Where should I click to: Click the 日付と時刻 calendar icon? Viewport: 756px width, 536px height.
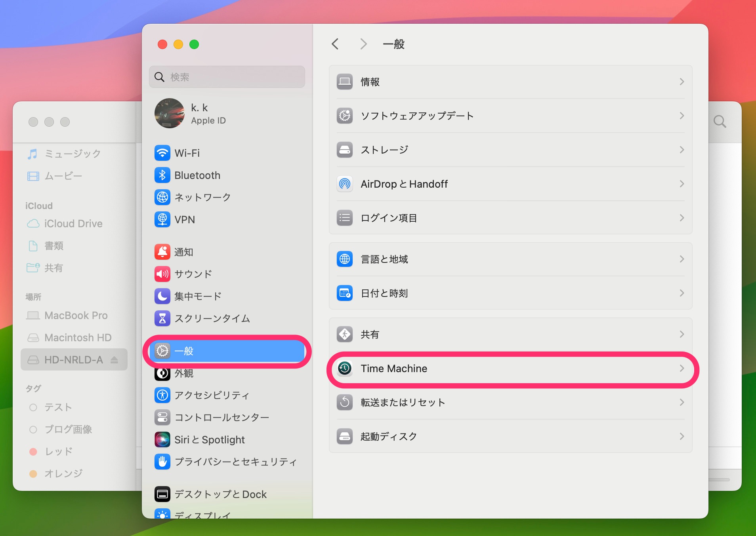(x=345, y=293)
